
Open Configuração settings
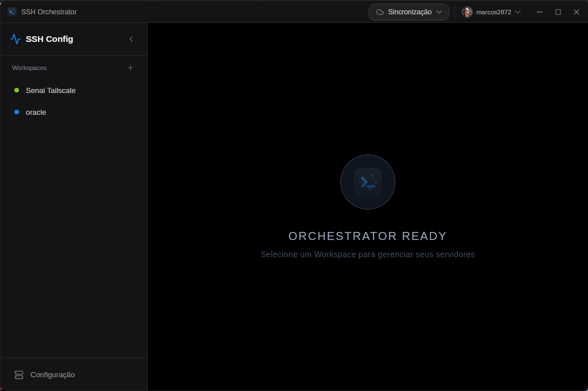(x=45, y=375)
